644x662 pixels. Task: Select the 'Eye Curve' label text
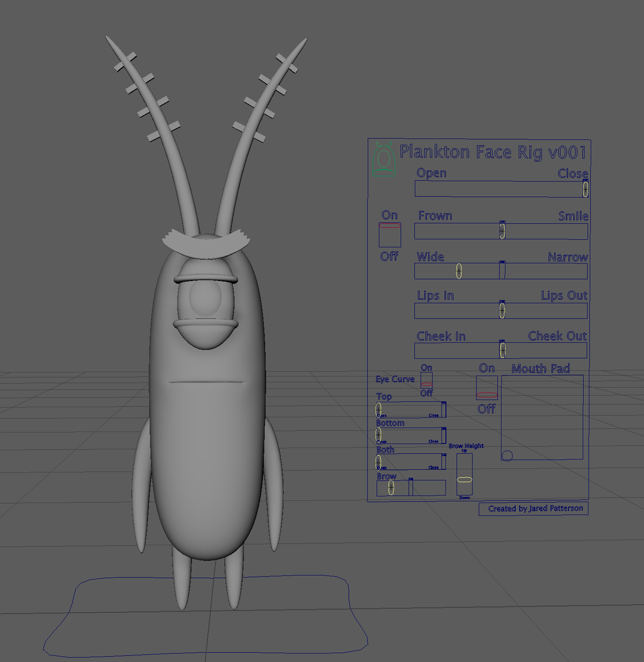(395, 379)
